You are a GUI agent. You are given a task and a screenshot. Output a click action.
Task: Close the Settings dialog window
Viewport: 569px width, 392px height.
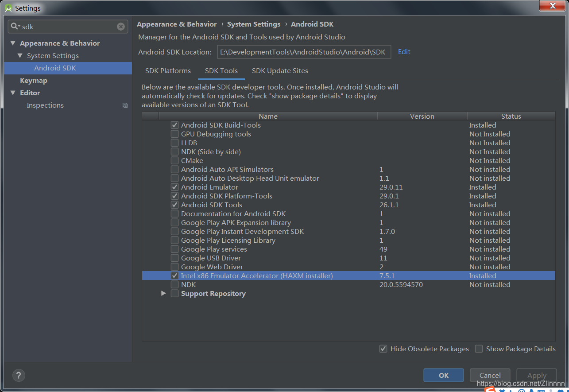553,6
